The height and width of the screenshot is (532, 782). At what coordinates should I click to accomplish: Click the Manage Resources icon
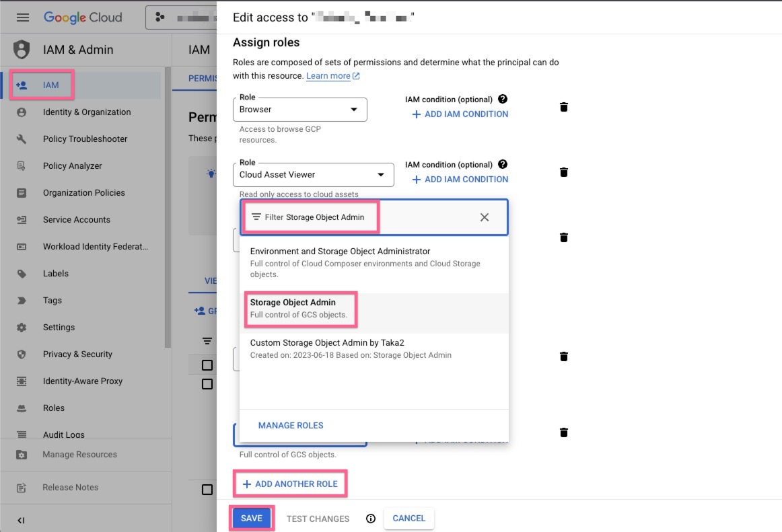point(22,455)
